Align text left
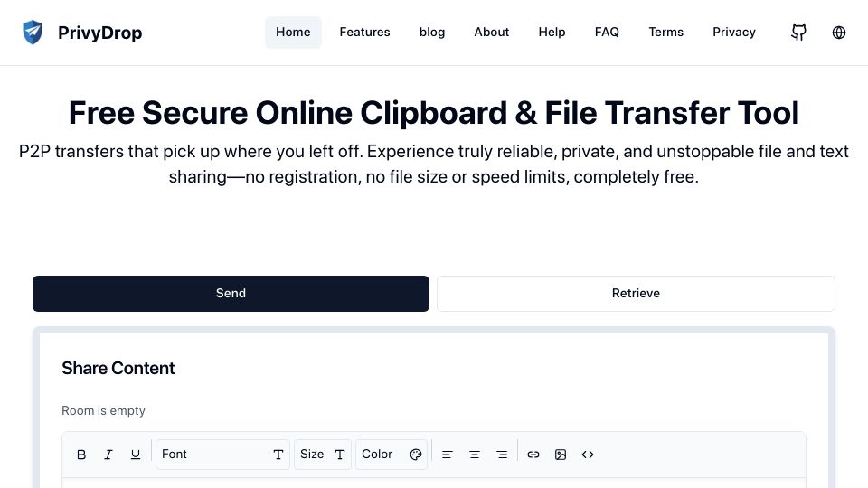 (448, 455)
